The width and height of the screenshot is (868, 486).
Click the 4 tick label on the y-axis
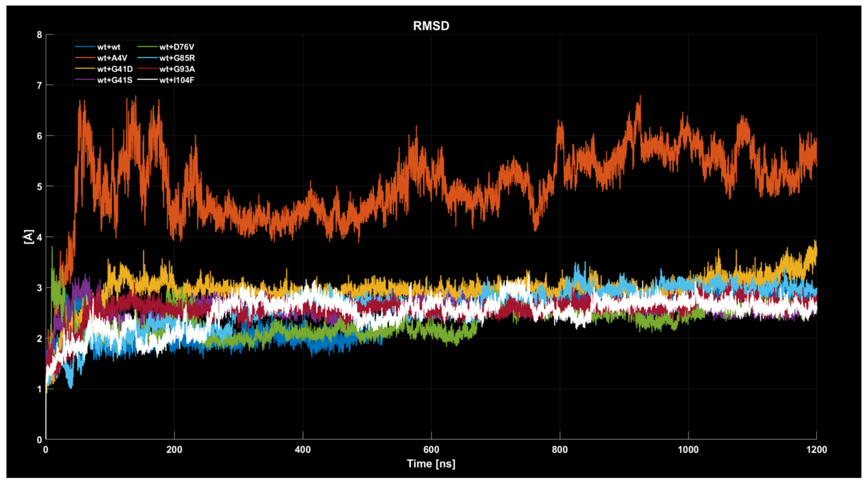40,237
